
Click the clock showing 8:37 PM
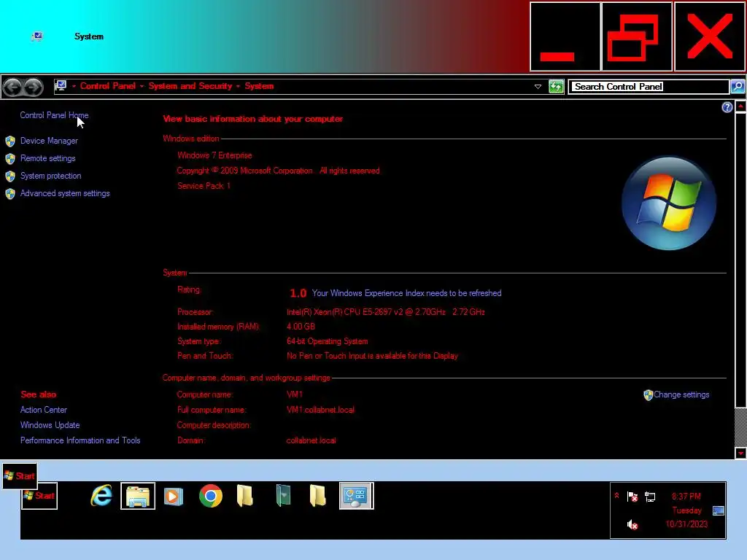[686, 496]
